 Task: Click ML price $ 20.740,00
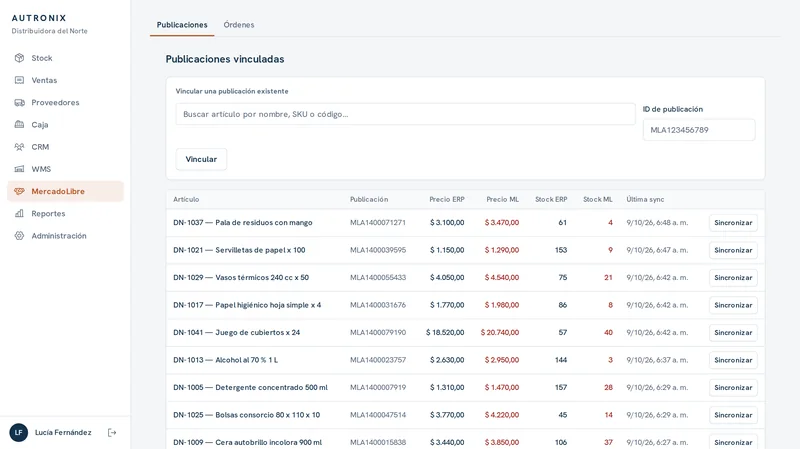[x=500, y=333]
